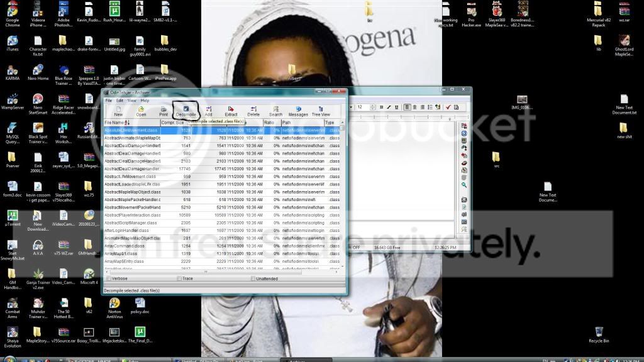Open the Recycle Bin desktop icon
Viewport: 644px width, 362px height.
coord(599,334)
